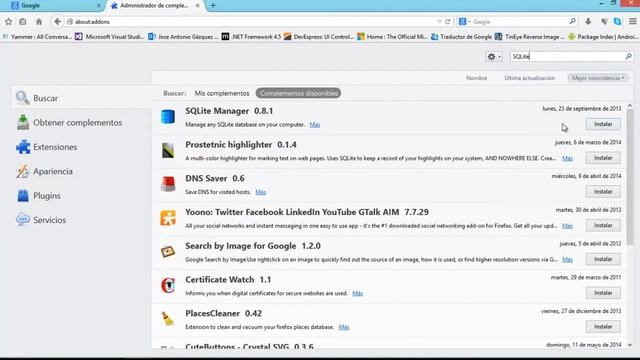Open the Mejor coincidencia sort dropdown
Image resolution: width=640 pixels, height=360 pixels.
[598, 78]
